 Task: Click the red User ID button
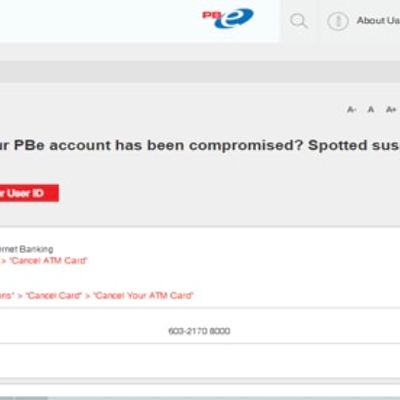(x=29, y=193)
